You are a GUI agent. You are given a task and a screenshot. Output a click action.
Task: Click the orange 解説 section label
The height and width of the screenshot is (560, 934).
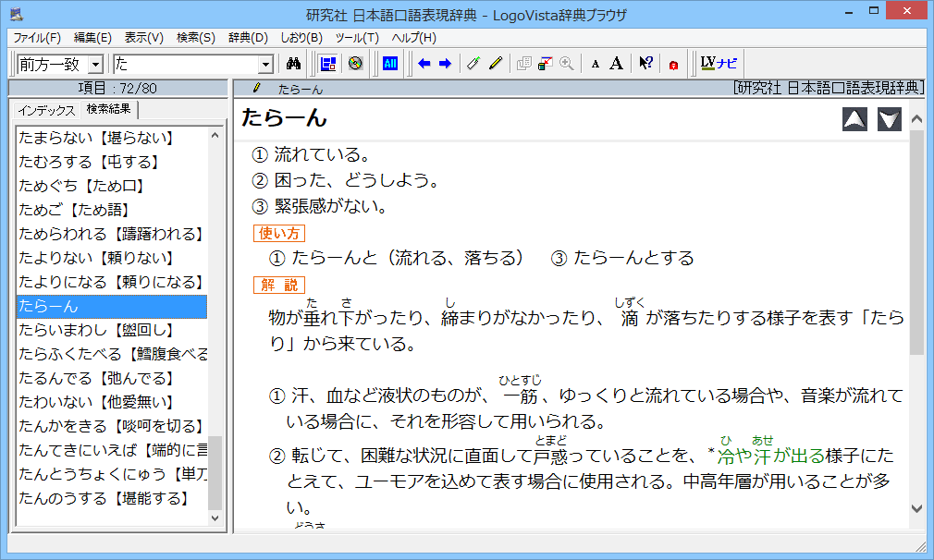[278, 285]
